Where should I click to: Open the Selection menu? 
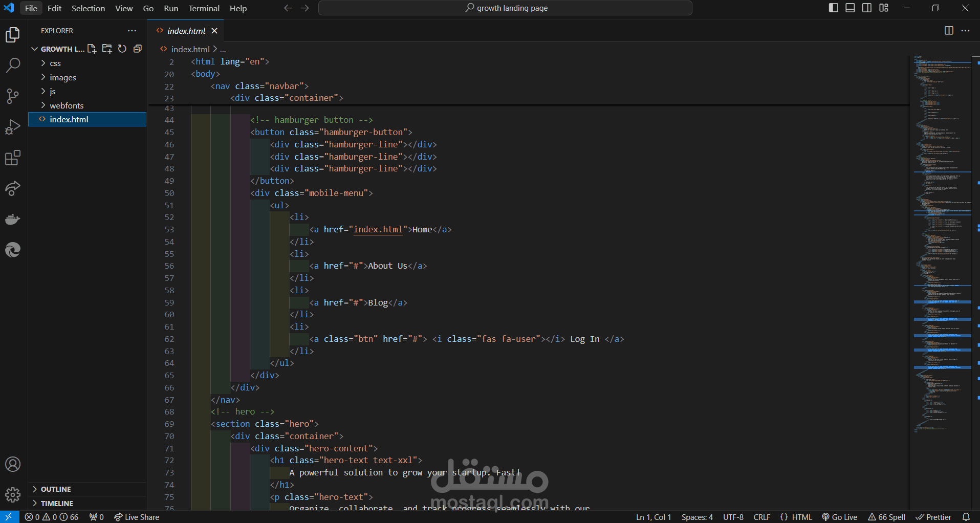click(x=88, y=8)
